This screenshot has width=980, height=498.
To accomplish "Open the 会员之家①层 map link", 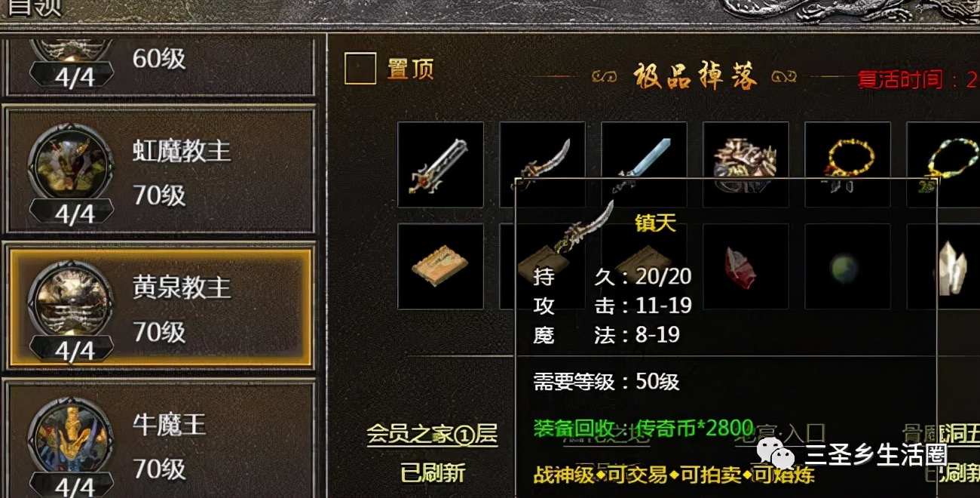I will (x=432, y=434).
